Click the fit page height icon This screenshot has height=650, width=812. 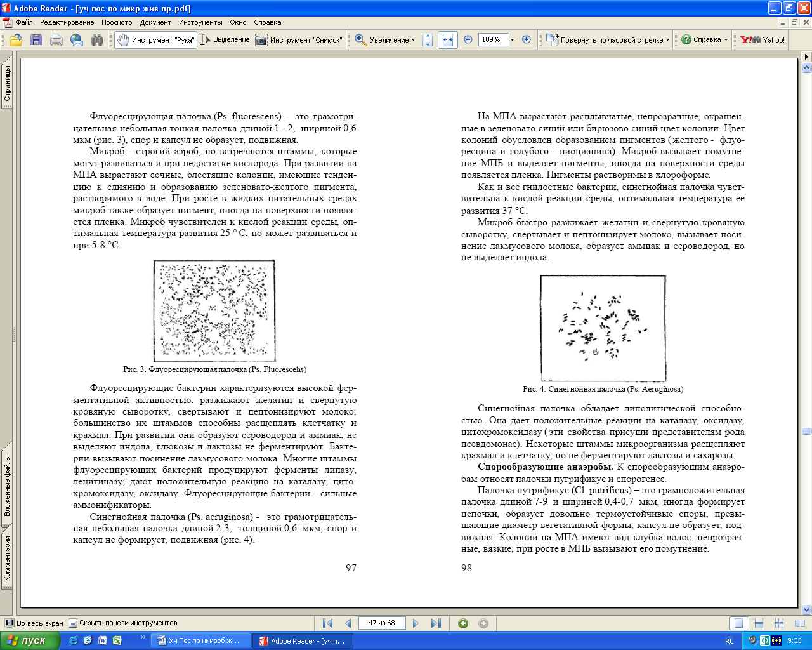[428, 39]
